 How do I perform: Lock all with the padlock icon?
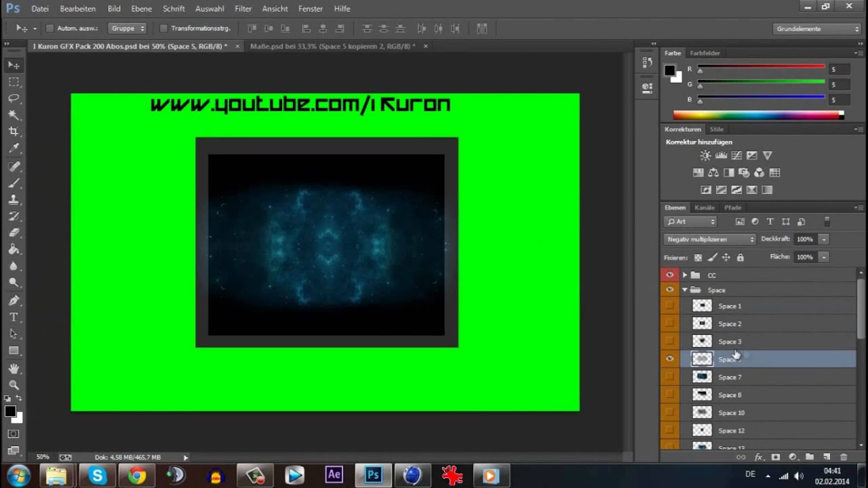(740, 258)
